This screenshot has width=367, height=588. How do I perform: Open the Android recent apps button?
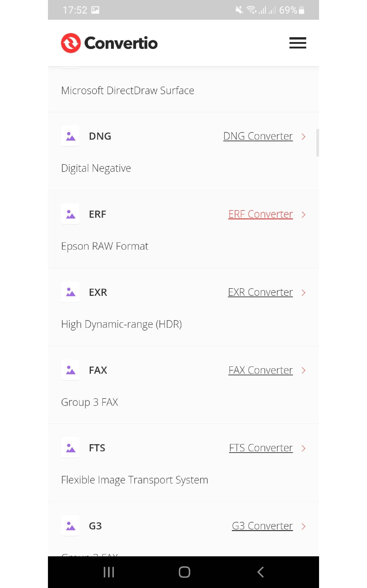109,572
